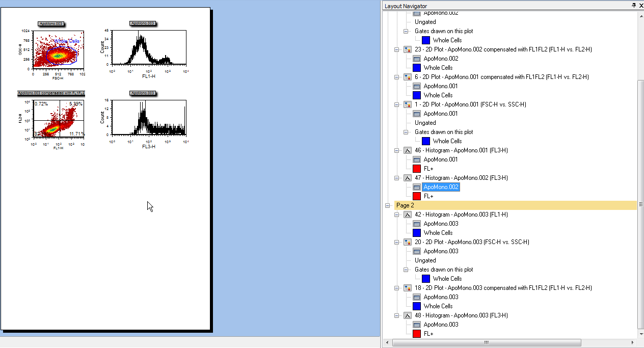Select Whole Cells gate drawn on plot 20
644x348 pixels.
(447, 279)
